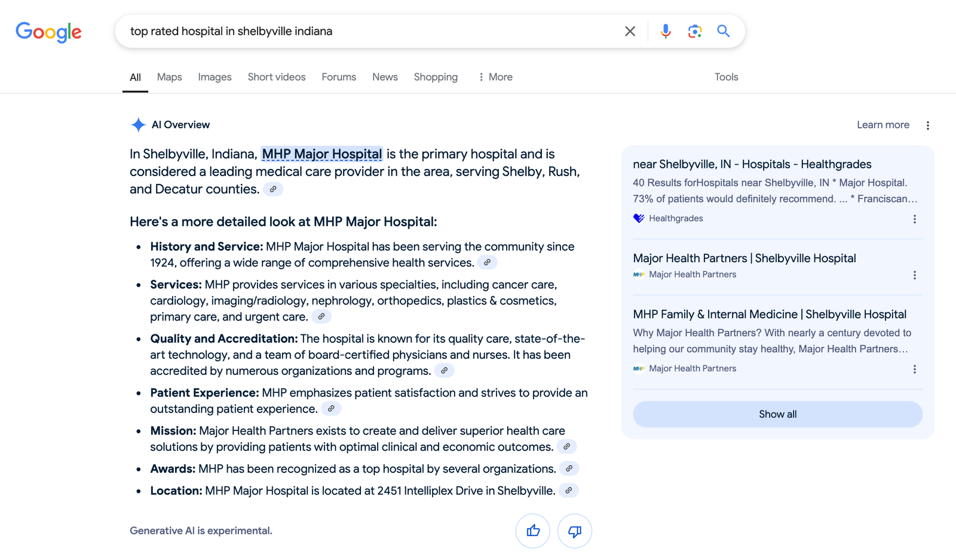Start voice search with microphone icon
The image size is (956, 560).
point(666,31)
